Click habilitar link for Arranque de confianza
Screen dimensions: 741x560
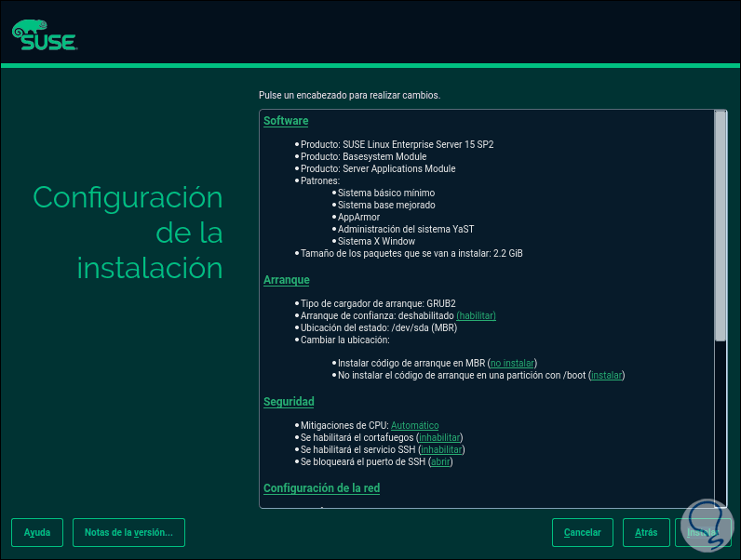476,315
